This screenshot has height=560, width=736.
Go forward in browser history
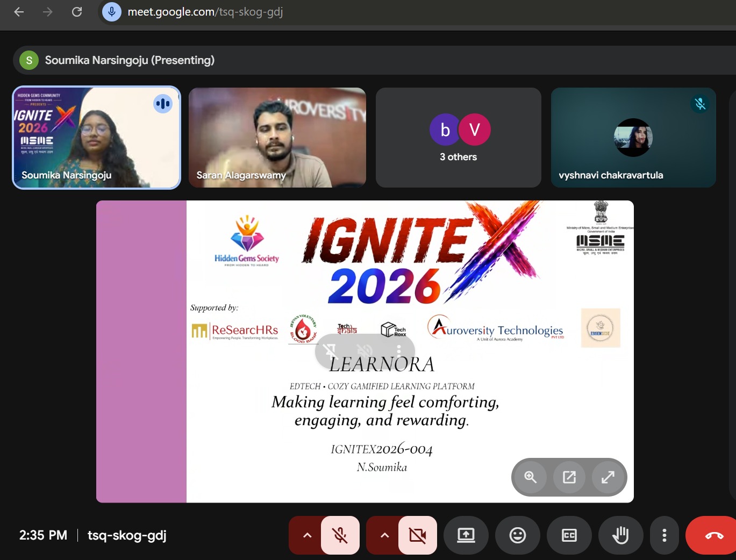tap(48, 12)
